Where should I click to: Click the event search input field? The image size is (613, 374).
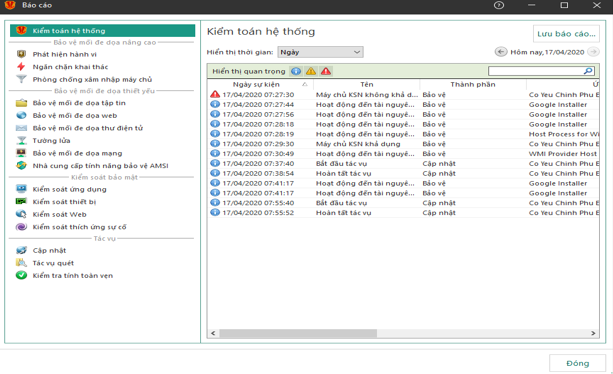[x=536, y=71]
